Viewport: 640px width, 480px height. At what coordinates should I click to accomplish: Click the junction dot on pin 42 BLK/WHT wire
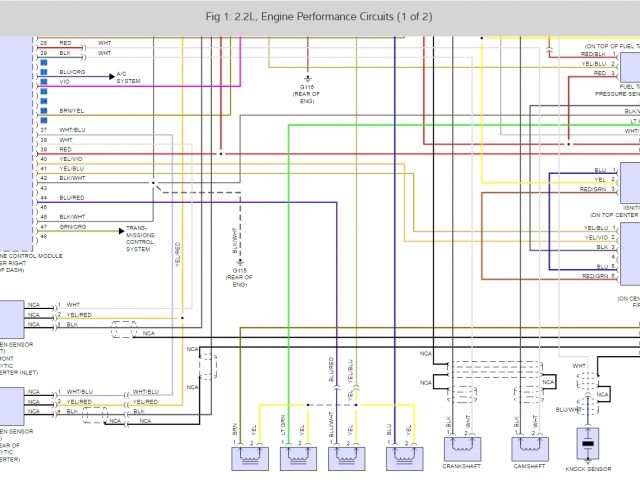(153, 183)
